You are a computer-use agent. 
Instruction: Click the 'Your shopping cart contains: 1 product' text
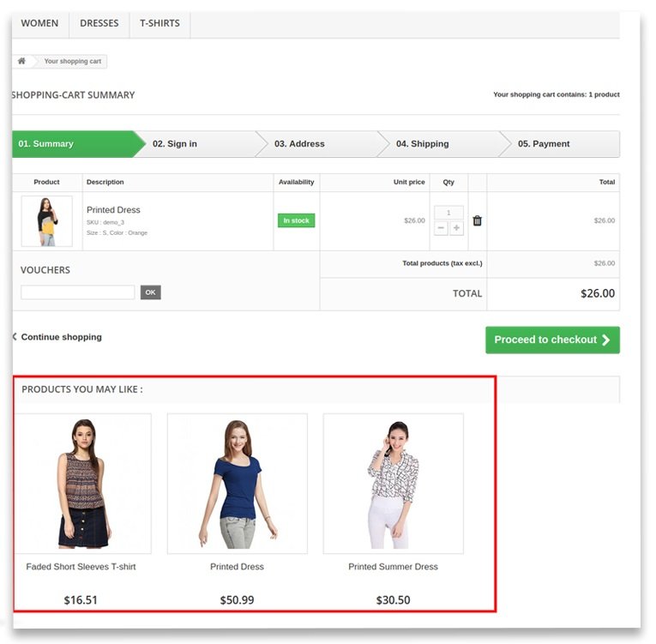(x=557, y=94)
